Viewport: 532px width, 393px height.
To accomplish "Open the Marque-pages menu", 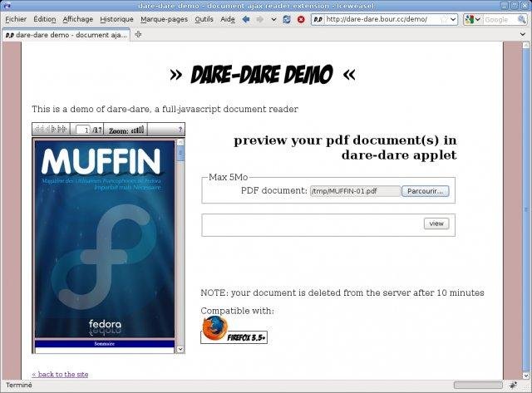I will (165, 19).
